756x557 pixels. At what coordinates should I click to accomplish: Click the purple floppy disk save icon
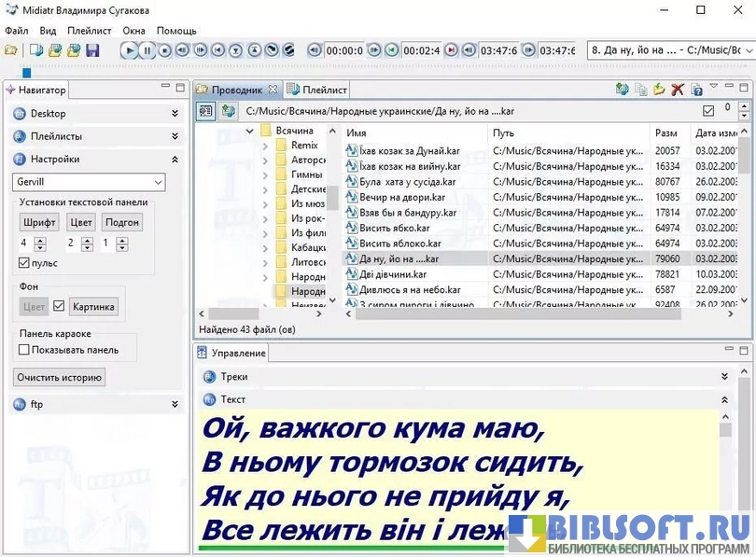point(92,50)
